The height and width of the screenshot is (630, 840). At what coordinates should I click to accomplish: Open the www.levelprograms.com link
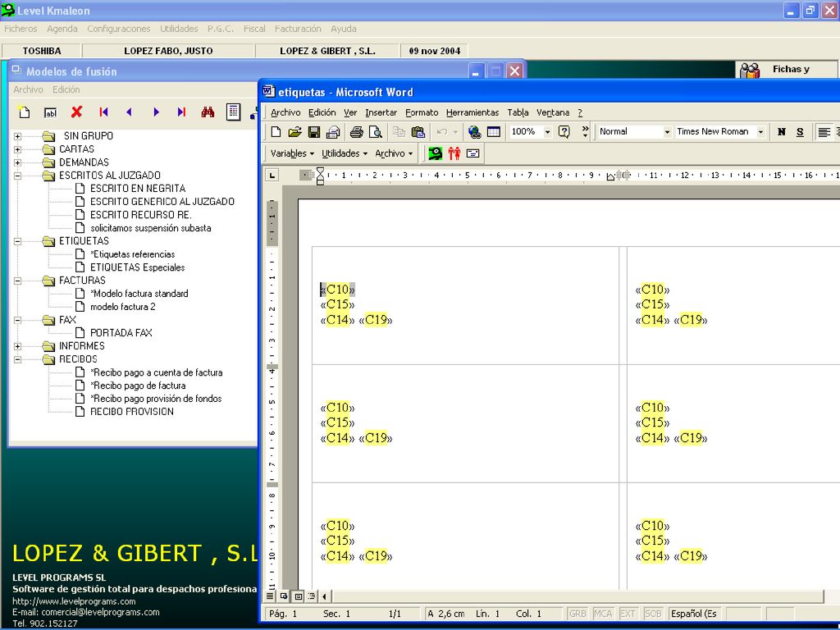(x=74, y=601)
